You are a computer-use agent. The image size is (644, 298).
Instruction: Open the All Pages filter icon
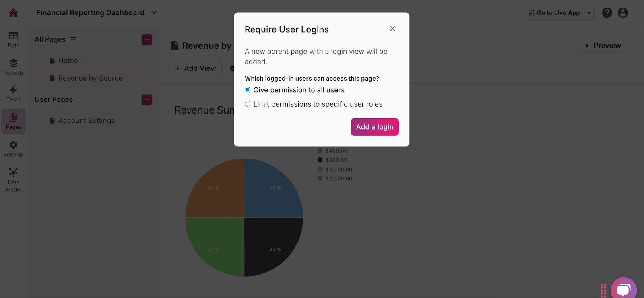pyautogui.click(x=73, y=39)
